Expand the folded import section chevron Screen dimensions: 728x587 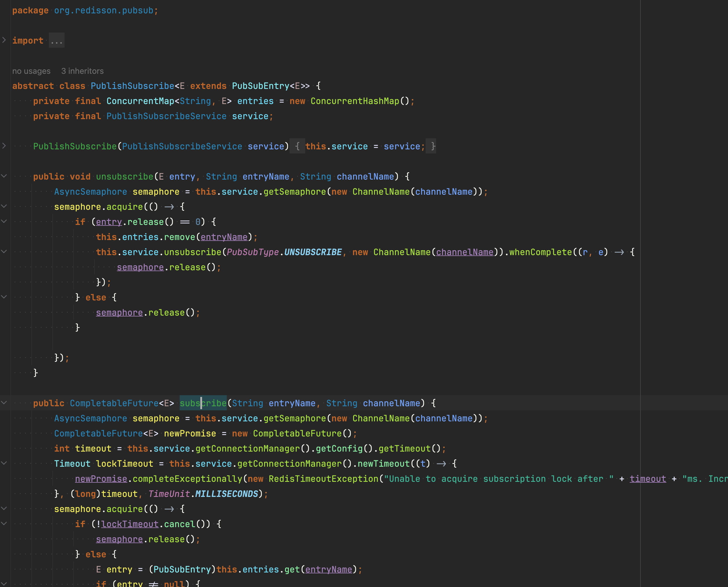pyautogui.click(x=4, y=40)
